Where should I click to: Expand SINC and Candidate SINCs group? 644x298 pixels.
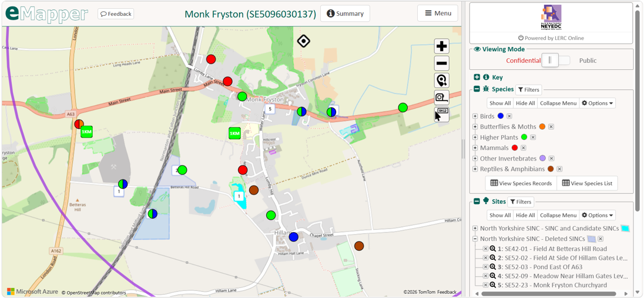(475, 228)
